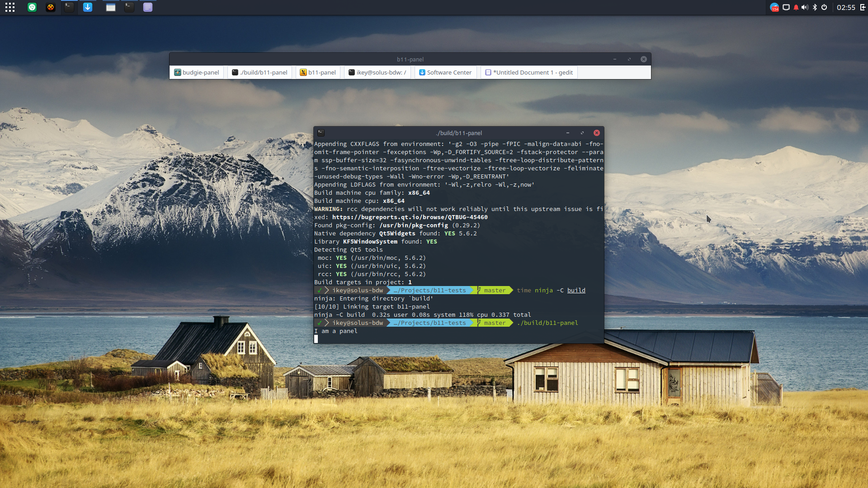Viewport: 868px width, 488px height.
Task: Minimize the ./build/b11-panel terminal window
Action: pyautogui.click(x=568, y=133)
